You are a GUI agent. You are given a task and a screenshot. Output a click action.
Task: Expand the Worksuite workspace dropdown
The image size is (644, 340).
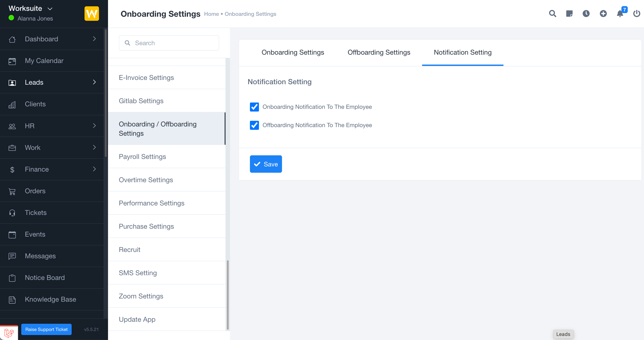pyautogui.click(x=50, y=9)
